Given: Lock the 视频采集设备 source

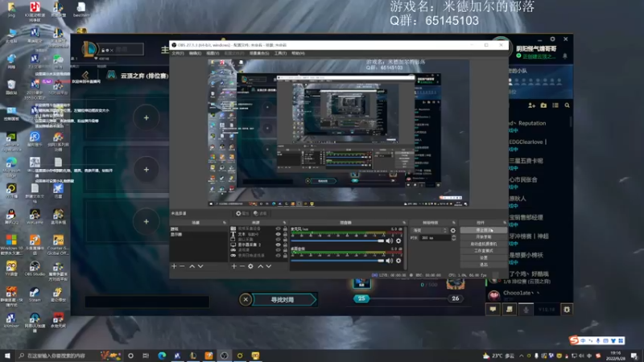Looking at the screenshot, I should pos(285,229).
